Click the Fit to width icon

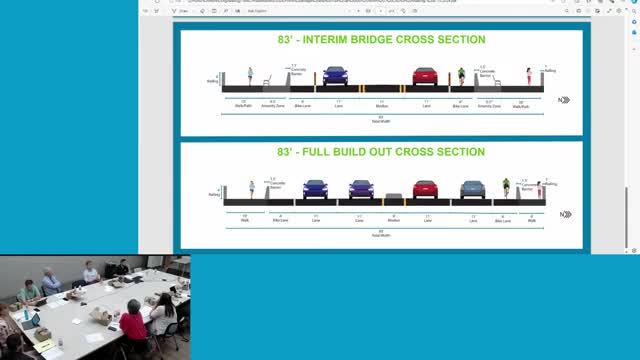(368, 11)
